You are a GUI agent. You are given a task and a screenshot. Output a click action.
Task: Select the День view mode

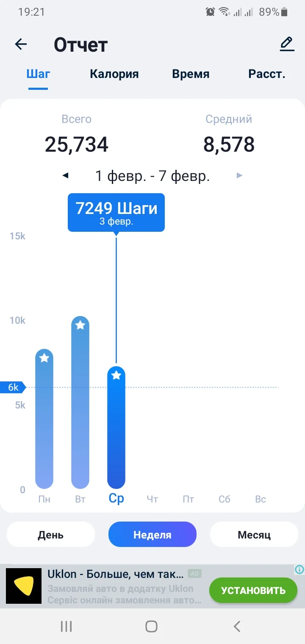tap(50, 535)
